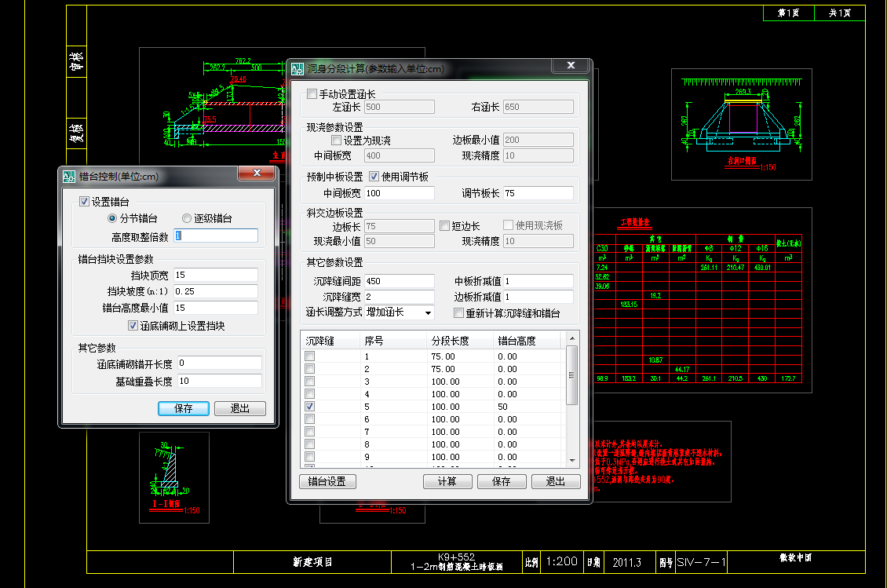Uncheck the 使用调节板 checkbox
The image size is (887, 588).
coord(374,177)
